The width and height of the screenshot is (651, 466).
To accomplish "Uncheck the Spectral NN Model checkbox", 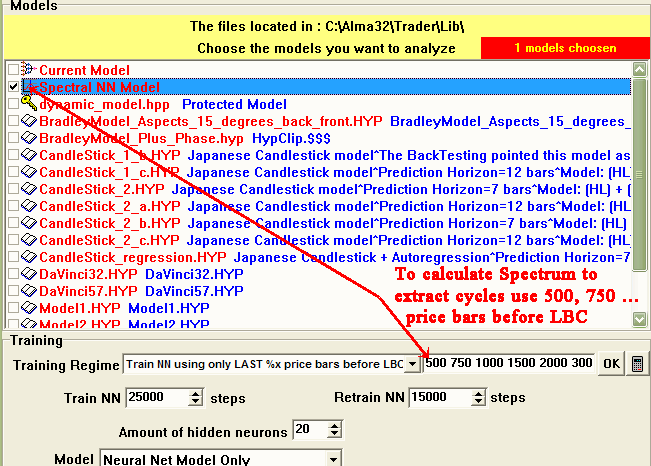I will point(12,87).
